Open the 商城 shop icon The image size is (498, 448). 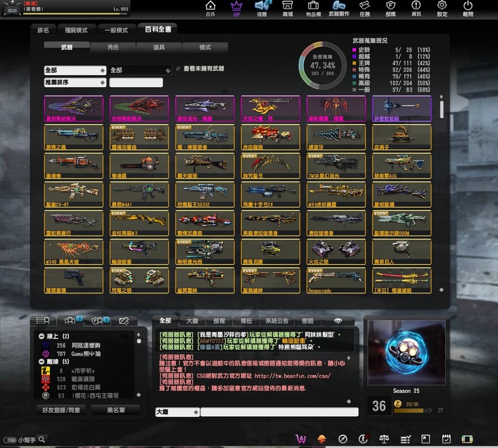pos(288,8)
